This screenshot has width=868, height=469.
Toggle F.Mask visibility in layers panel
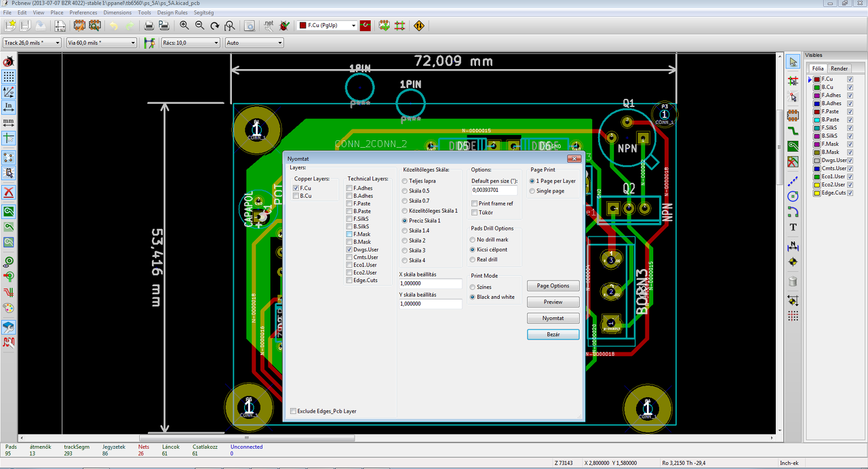point(850,144)
